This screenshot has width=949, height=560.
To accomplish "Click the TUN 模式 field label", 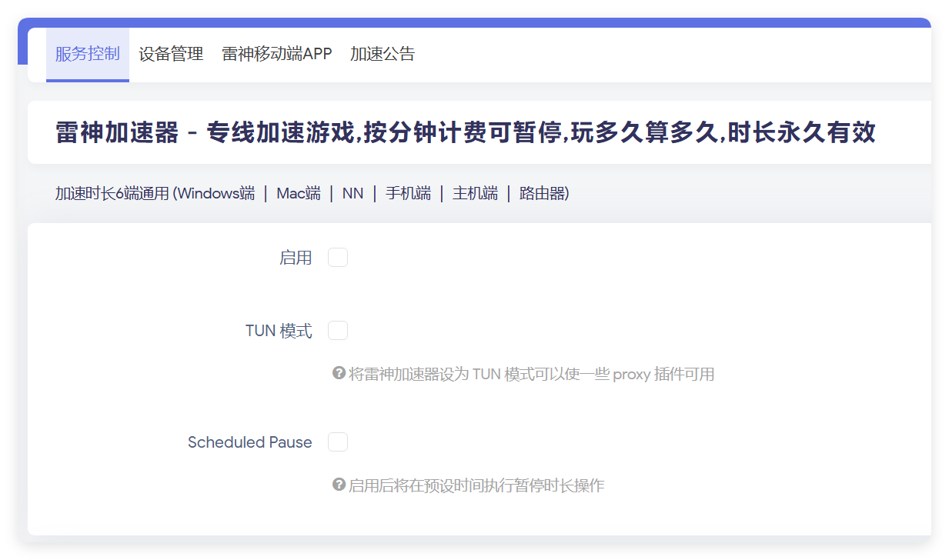I will point(279,331).
